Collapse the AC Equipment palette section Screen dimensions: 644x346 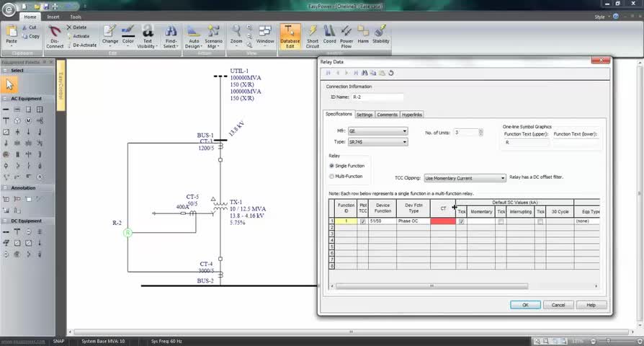pyautogui.click(x=5, y=99)
